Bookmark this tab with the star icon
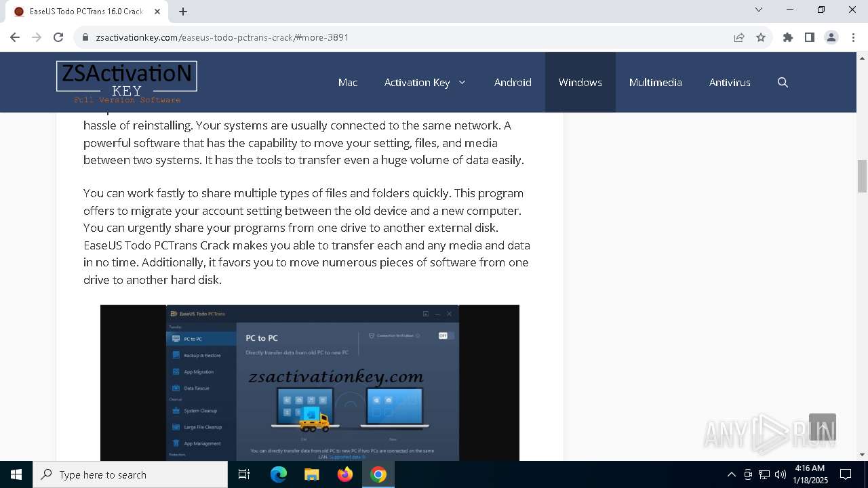The height and width of the screenshot is (488, 868). 761,37
